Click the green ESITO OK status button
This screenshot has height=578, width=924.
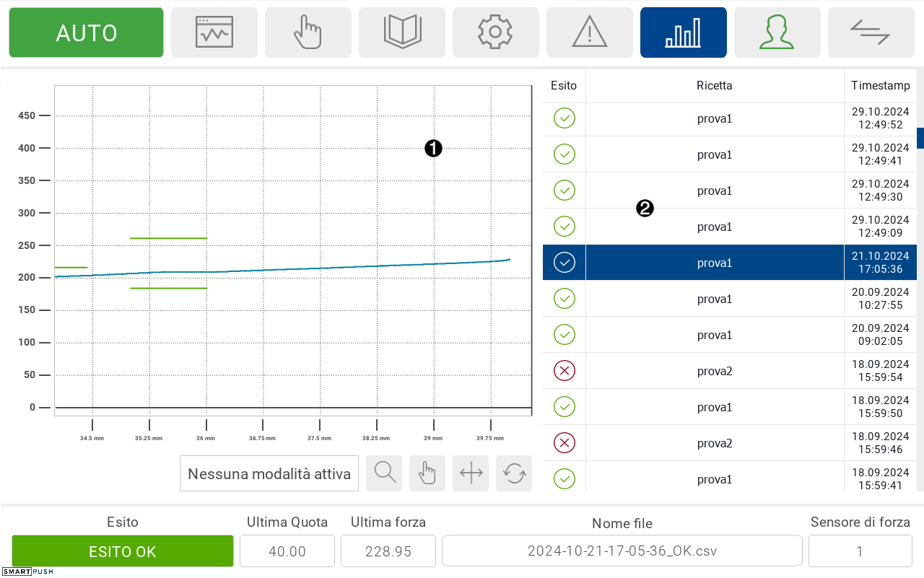(123, 551)
